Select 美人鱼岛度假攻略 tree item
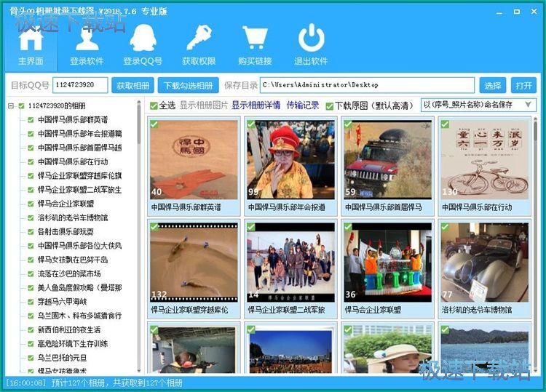Image resolution: width=546 pixels, height=392 pixels. point(80,288)
